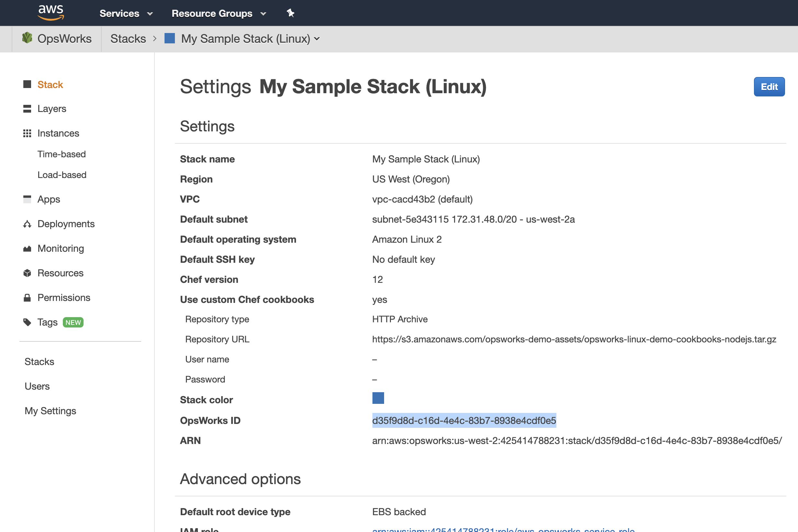The width and height of the screenshot is (798, 532).
Task: Click the Instances grid icon
Action: tap(27, 133)
